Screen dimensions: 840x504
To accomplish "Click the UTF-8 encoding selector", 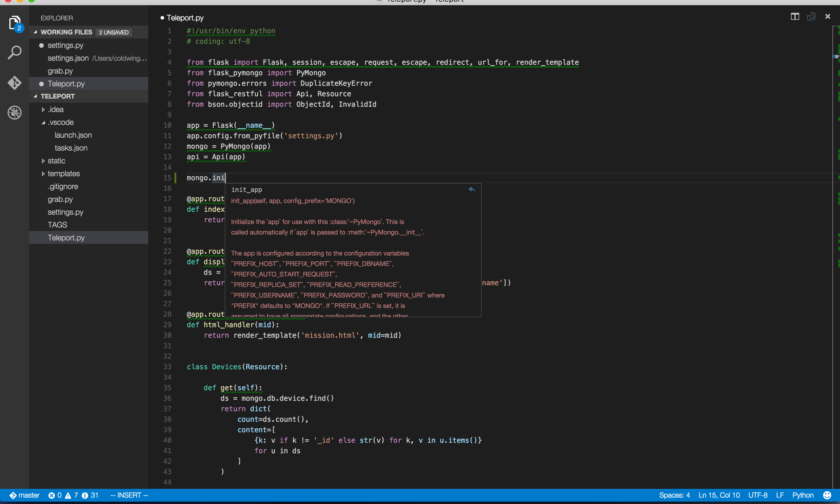I will 758,495.
